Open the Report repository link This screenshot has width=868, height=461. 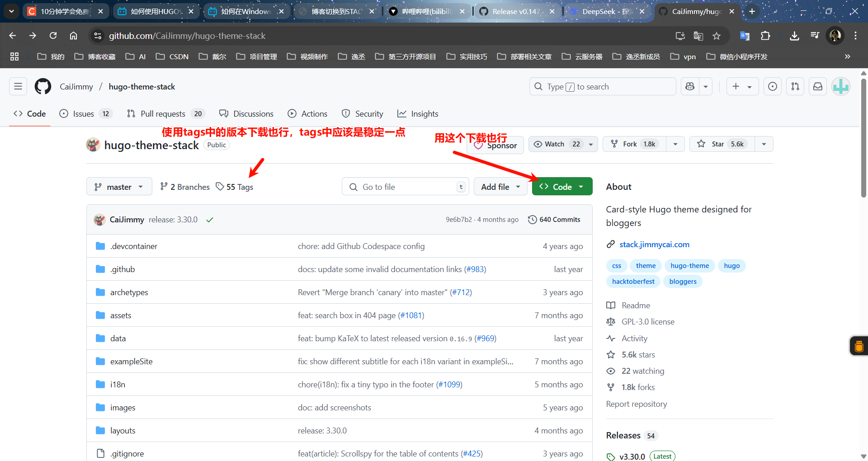(637, 404)
